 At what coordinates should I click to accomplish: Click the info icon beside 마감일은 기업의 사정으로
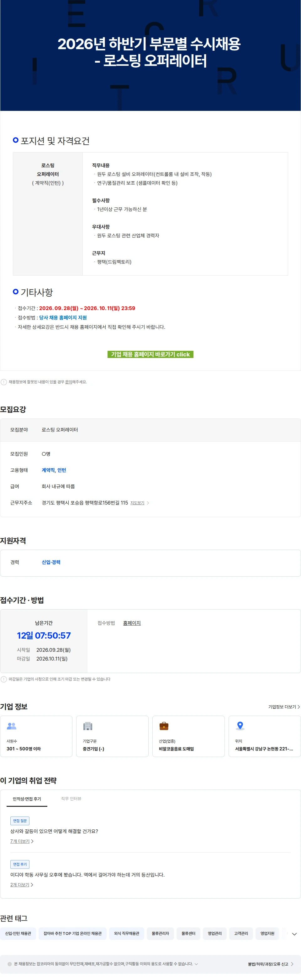[x=4, y=679]
